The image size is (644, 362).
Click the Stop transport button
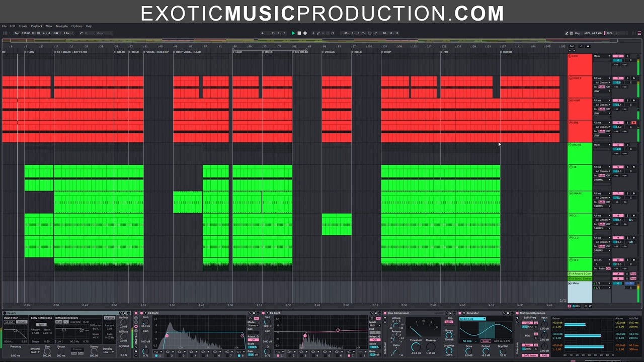coord(299,33)
